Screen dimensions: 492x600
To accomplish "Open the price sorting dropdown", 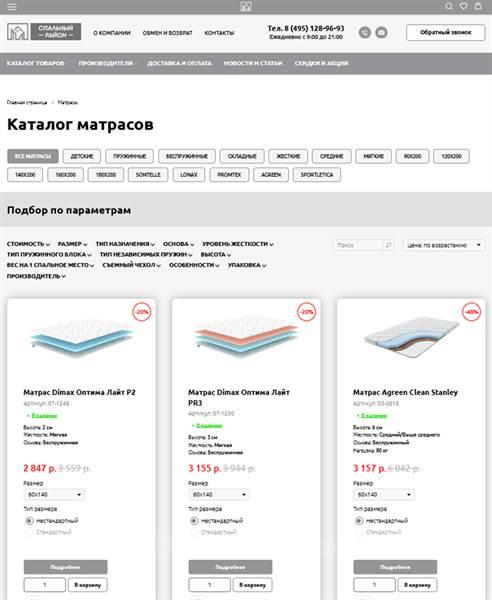I will pos(444,245).
